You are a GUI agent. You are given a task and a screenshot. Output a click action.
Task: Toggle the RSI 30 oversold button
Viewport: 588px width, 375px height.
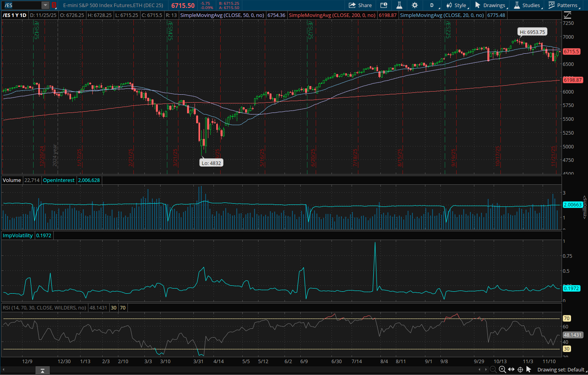coord(113,307)
